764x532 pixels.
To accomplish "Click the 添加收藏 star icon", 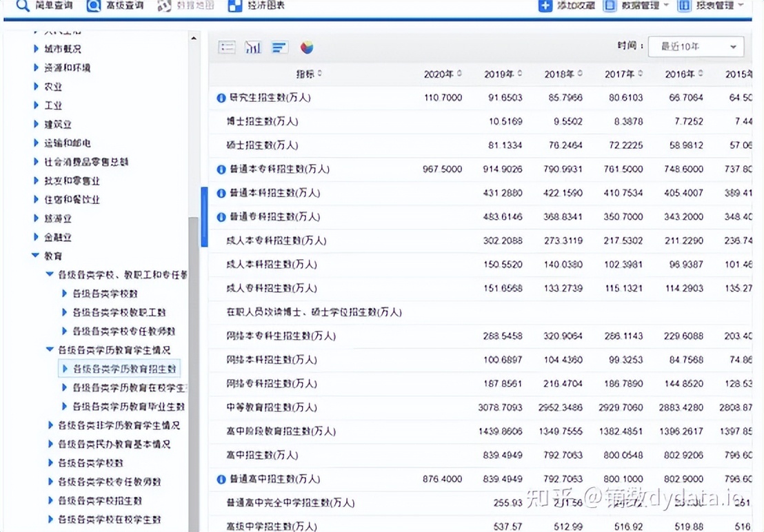I will point(543,7).
